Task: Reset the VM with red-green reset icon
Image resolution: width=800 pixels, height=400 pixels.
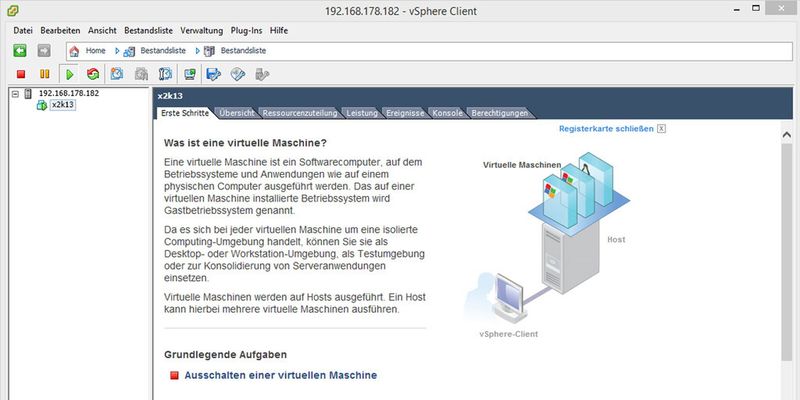Action: click(93, 74)
